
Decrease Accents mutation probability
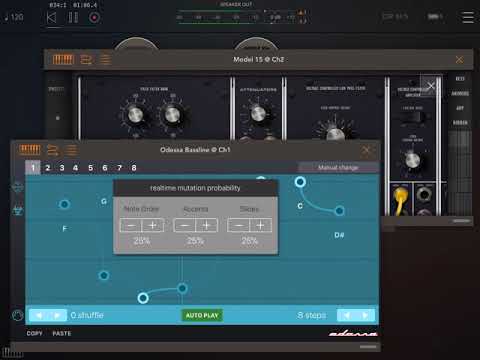[x=185, y=225]
